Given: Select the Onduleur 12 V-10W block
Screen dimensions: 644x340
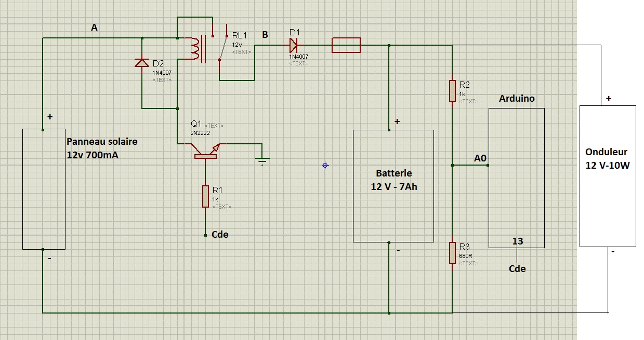Looking at the screenshot, I should coord(608,176).
